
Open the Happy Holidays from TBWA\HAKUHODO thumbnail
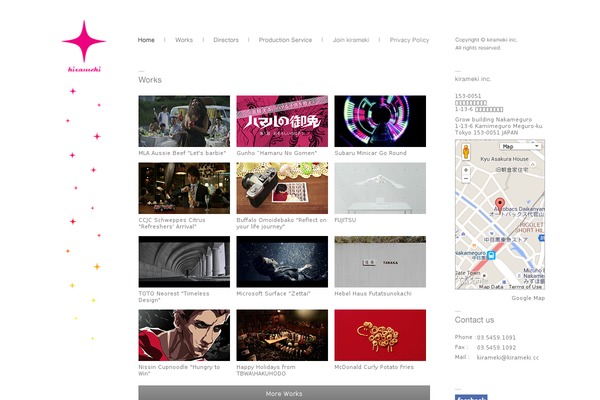point(282,335)
